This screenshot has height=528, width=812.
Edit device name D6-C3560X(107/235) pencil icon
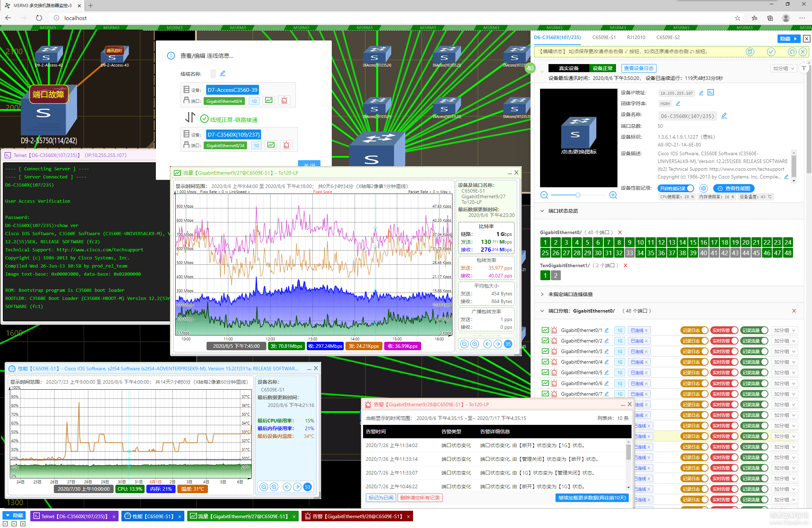[x=724, y=115]
